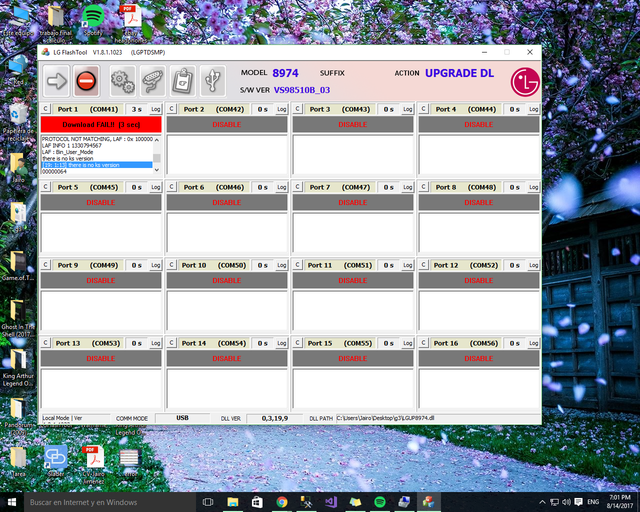Image resolution: width=640 pixels, height=512 pixels.
Task: Open Task View from the taskbar
Action: tap(208, 502)
